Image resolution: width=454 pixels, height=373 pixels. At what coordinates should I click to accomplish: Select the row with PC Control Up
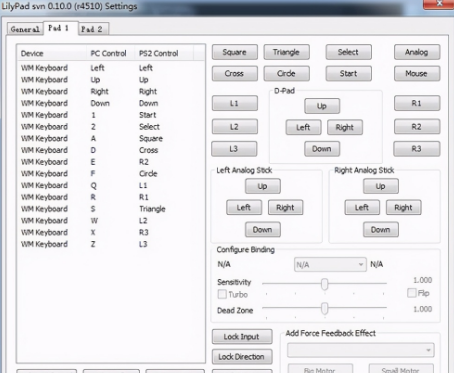(x=111, y=80)
